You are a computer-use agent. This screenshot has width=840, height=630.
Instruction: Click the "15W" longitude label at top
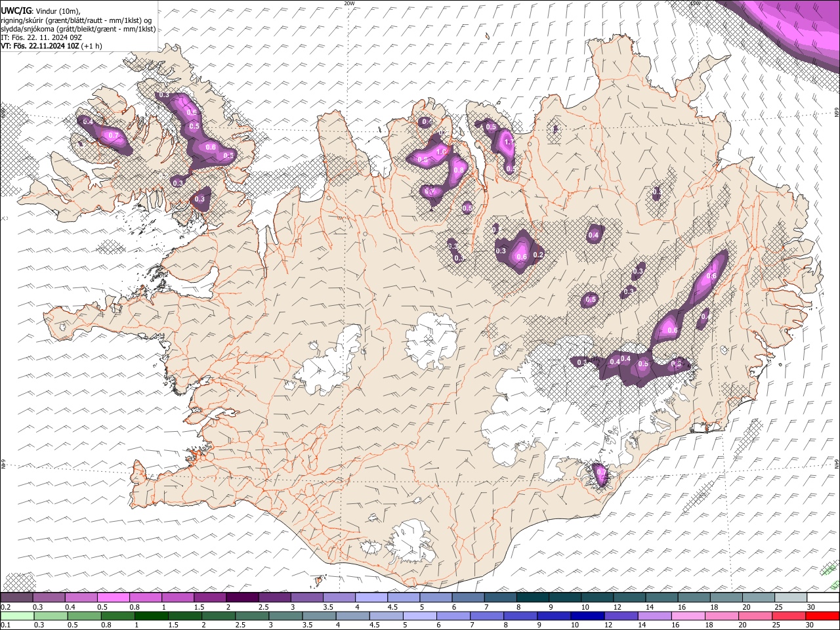[x=696, y=3]
